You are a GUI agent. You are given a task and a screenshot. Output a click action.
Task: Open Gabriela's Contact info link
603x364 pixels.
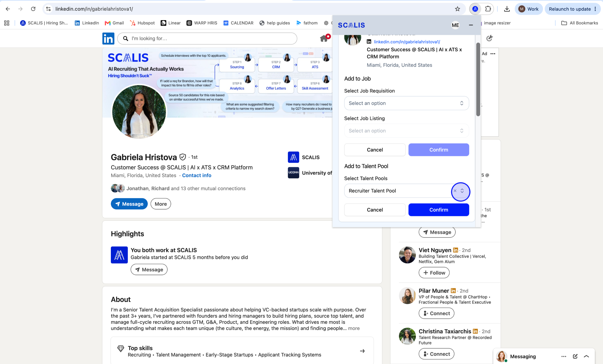coord(197,175)
